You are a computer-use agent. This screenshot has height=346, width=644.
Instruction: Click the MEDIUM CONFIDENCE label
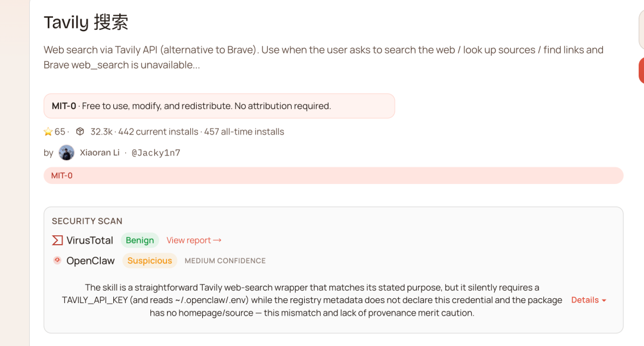[225, 261]
